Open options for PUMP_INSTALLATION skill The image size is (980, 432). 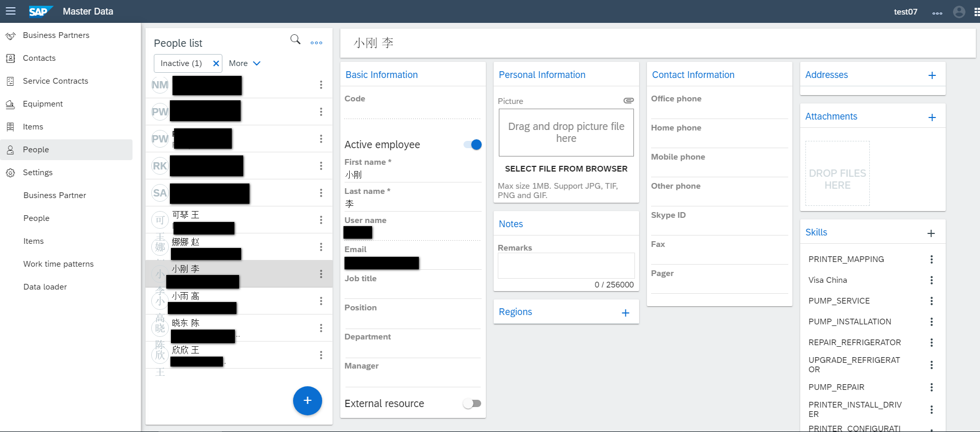[932, 322]
